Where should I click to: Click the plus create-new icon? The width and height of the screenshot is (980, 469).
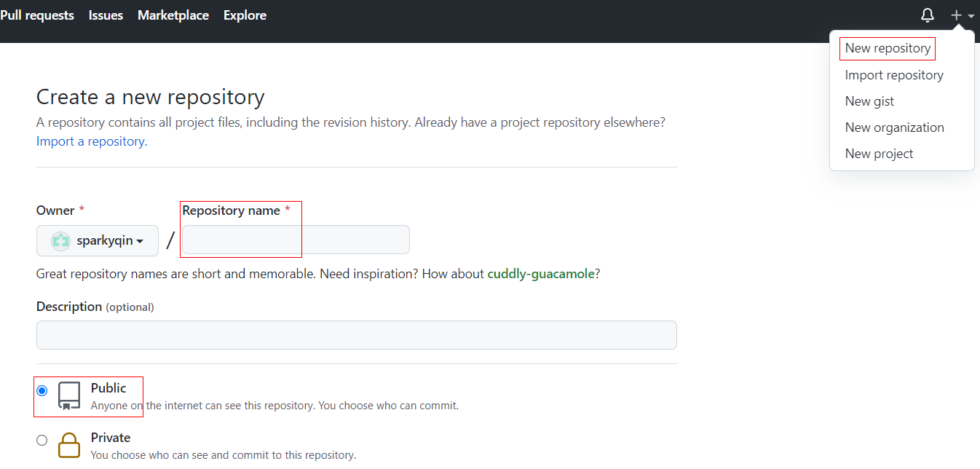coord(957,15)
